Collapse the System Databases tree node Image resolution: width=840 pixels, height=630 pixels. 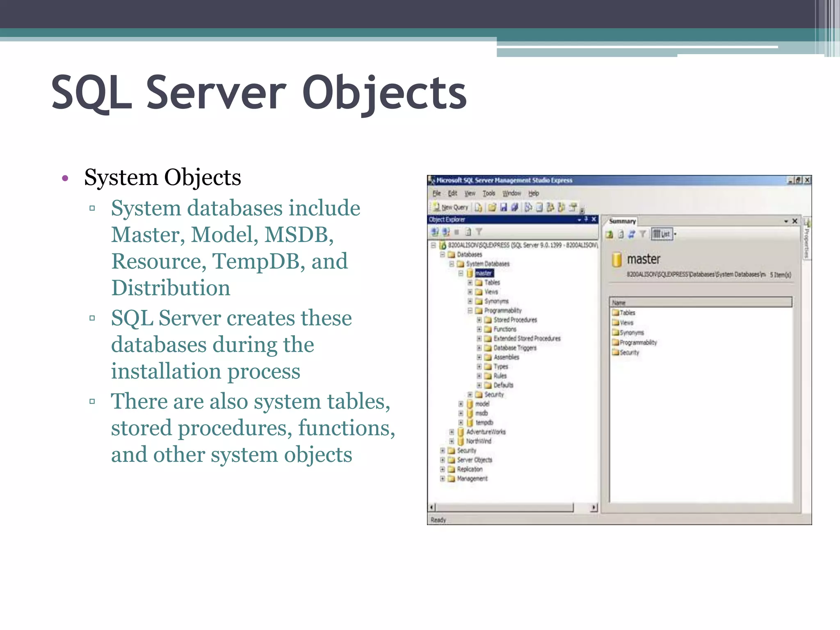click(x=452, y=264)
